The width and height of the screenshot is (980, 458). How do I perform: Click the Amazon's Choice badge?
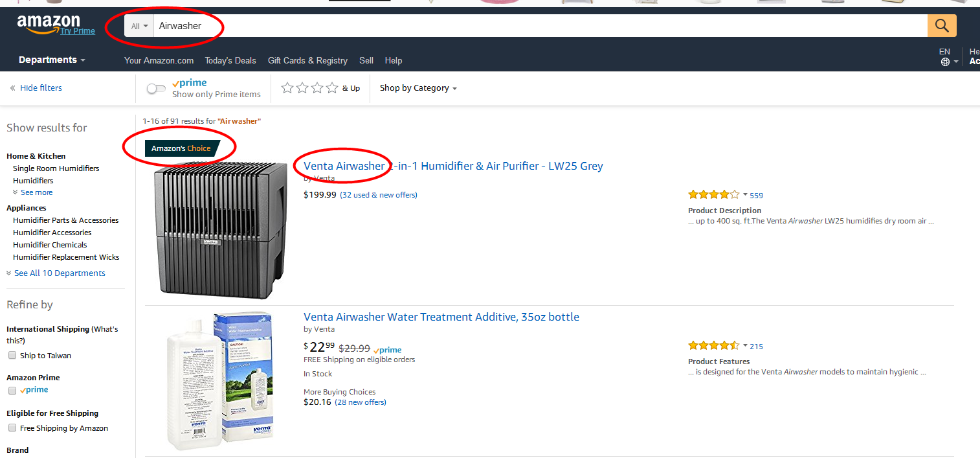[x=181, y=148]
